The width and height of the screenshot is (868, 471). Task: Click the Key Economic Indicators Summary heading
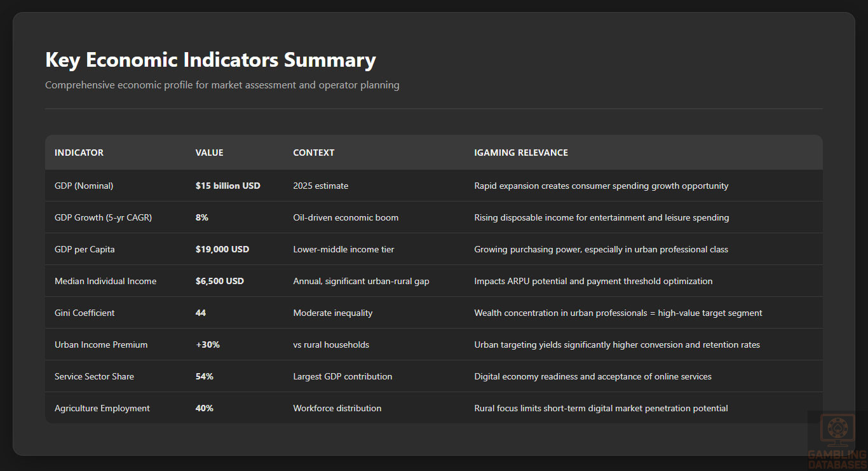[x=210, y=60]
